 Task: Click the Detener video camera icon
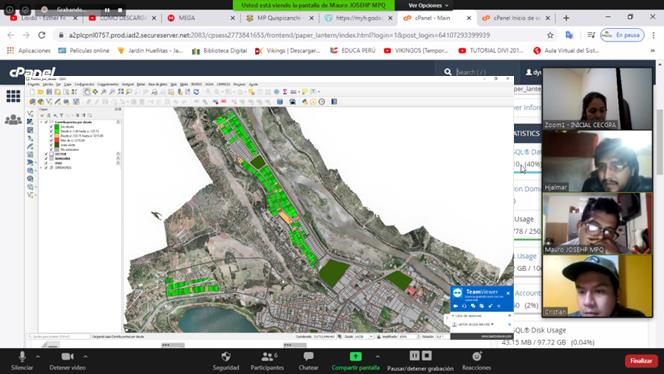tap(67, 357)
